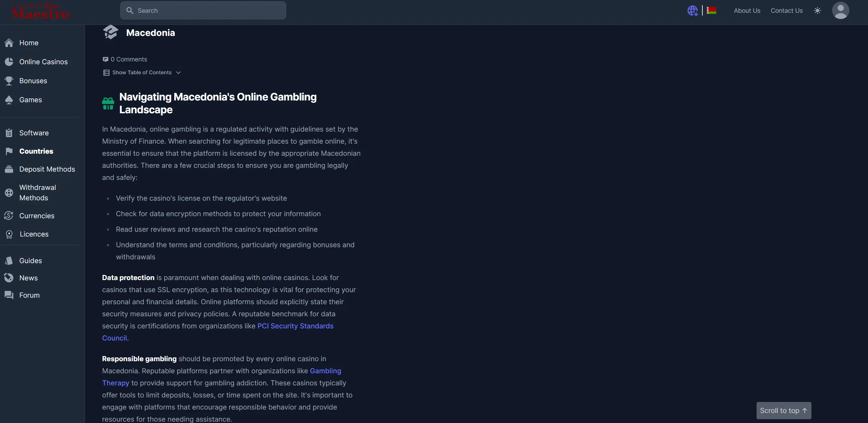Click the Home house icon in sidebar

tap(9, 43)
